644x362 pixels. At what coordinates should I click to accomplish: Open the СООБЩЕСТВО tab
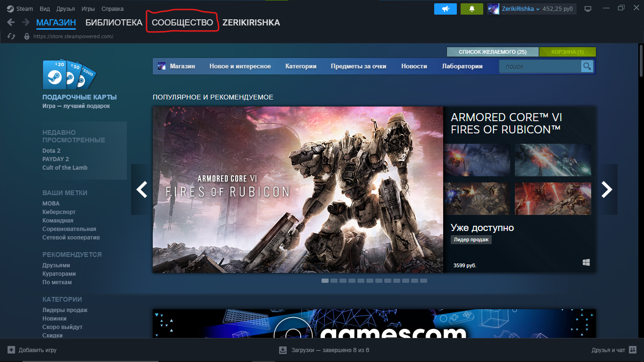pos(182,23)
